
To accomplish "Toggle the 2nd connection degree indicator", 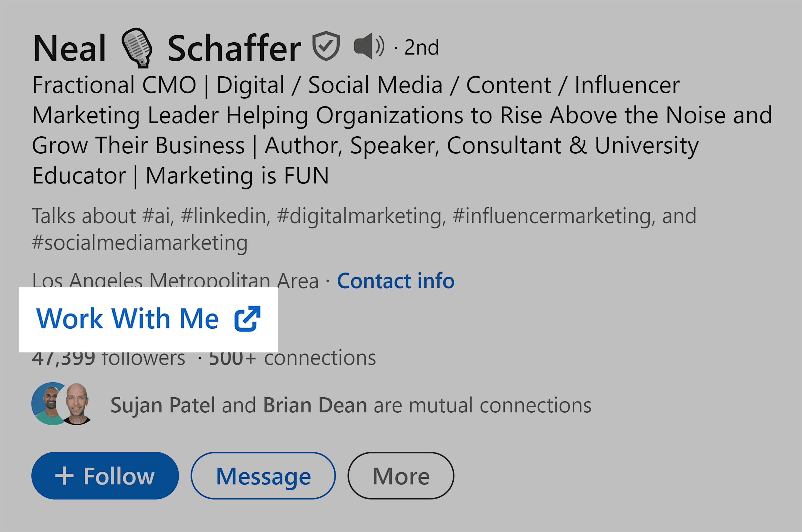I will [x=421, y=47].
